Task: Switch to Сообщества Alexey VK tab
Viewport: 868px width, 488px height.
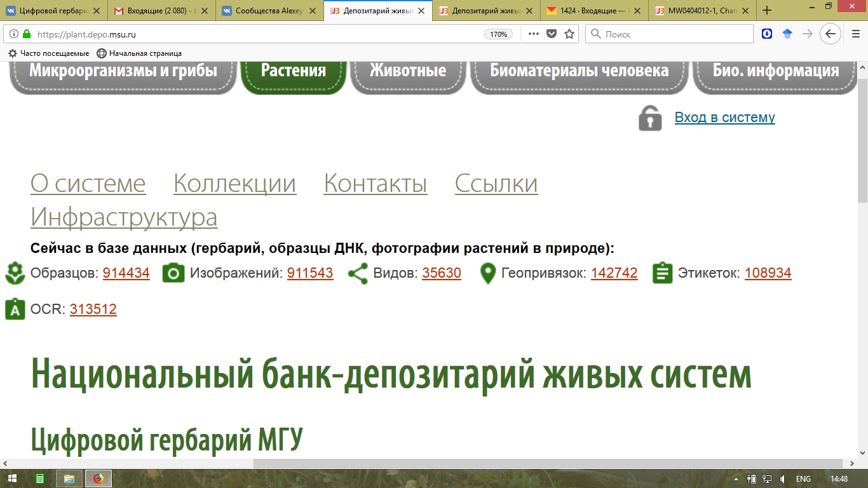Action: click(269, 10)
